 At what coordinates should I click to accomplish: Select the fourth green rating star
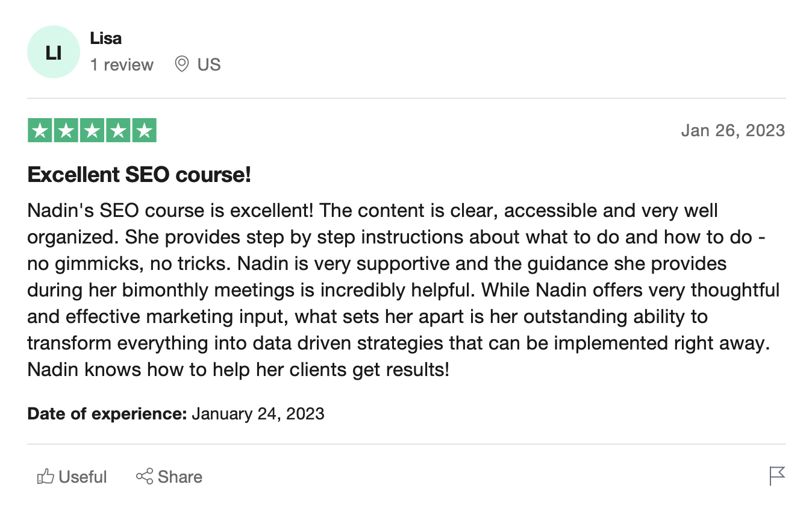(x=117, y=131)
